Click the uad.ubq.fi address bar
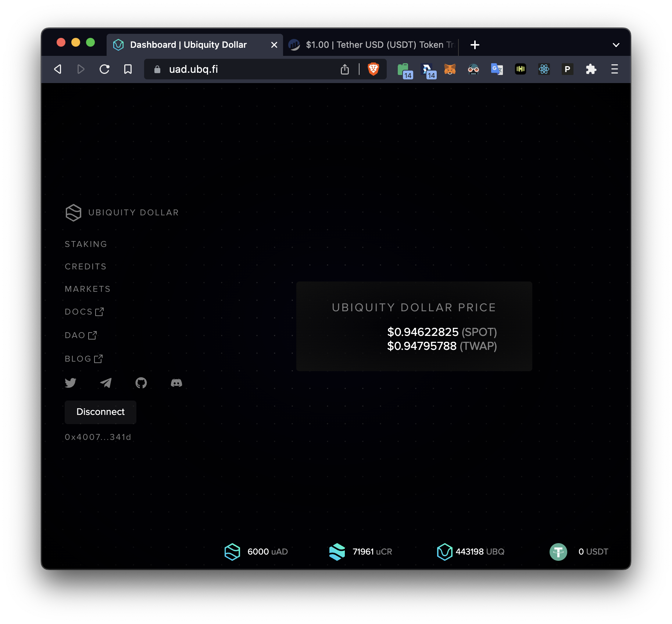 (221, 69)
